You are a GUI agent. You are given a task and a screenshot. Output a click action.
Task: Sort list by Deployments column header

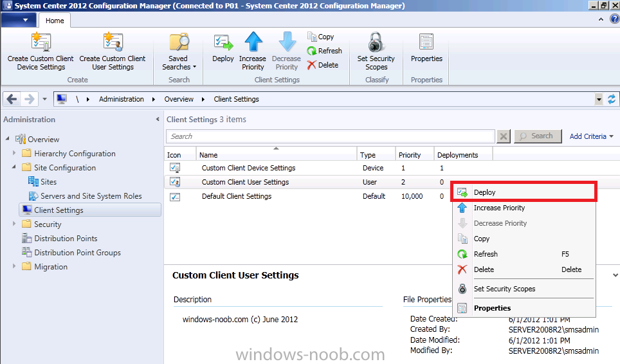pyautogui.click(x=463, y=154)
